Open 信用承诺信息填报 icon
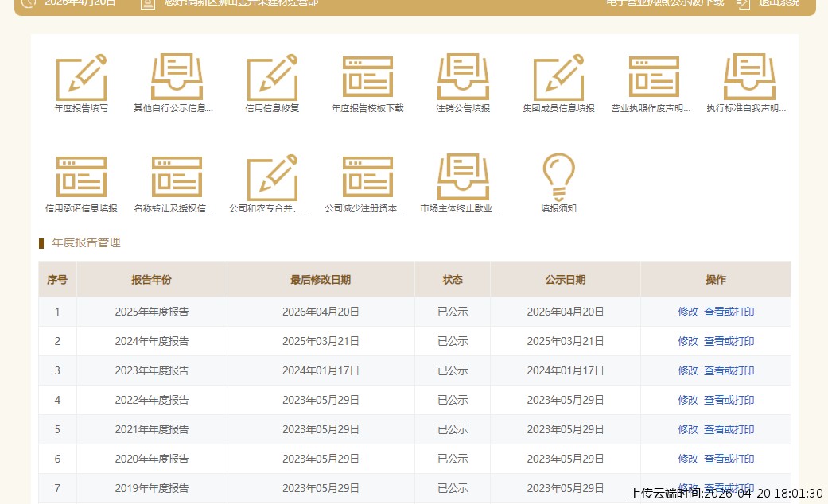Viewport: 828px width, 504px height. pos(81,178)
